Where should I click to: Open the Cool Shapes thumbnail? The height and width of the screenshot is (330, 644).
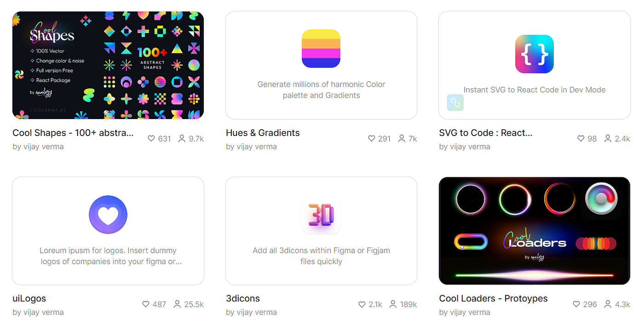coord(108,65)
